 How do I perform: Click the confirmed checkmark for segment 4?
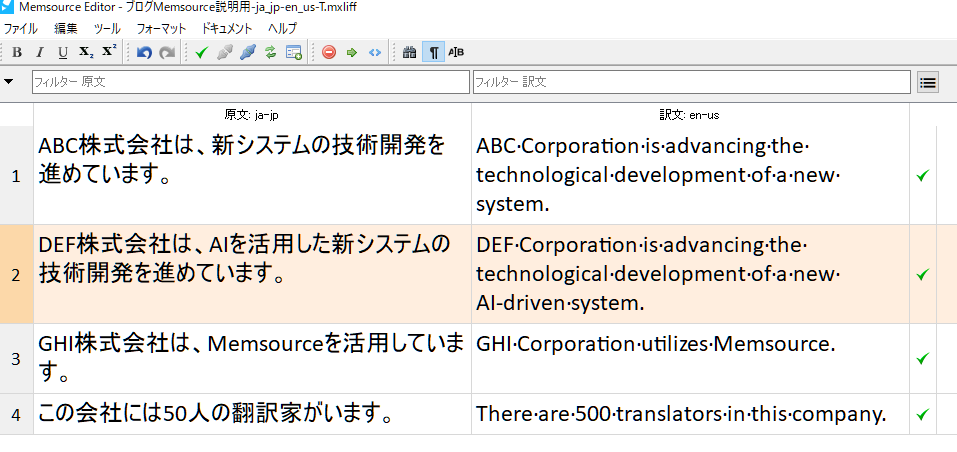923,415
